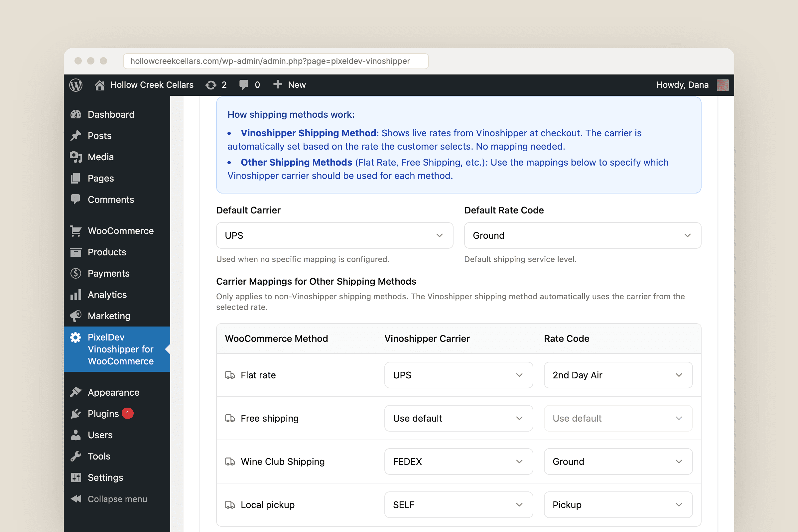Click the Plugins update count badge
The image size is (798, 532).
coord(128,413)
